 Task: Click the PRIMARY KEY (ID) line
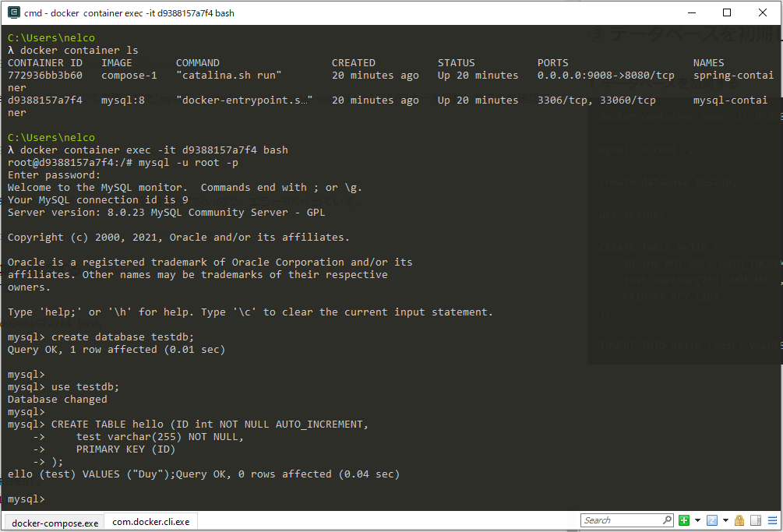(125, 449)
